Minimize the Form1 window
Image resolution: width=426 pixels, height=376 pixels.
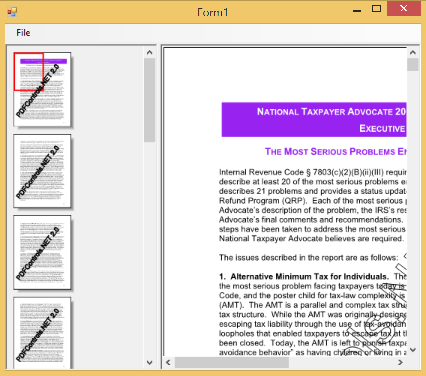tap(357, 10)
